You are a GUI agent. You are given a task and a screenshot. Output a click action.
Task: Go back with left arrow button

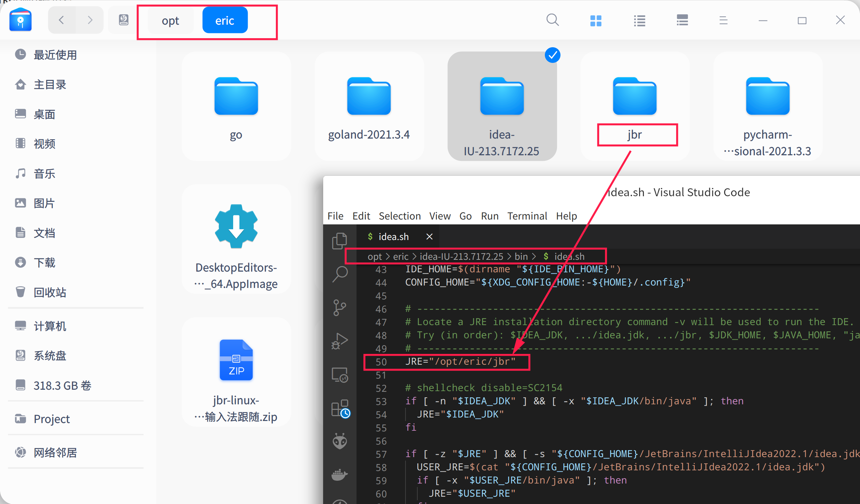[62, 20]
